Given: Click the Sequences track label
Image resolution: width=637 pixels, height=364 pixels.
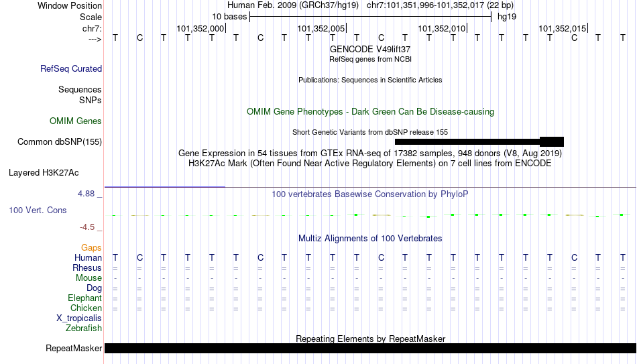Looking at the screenshot, I should point(80,89).
